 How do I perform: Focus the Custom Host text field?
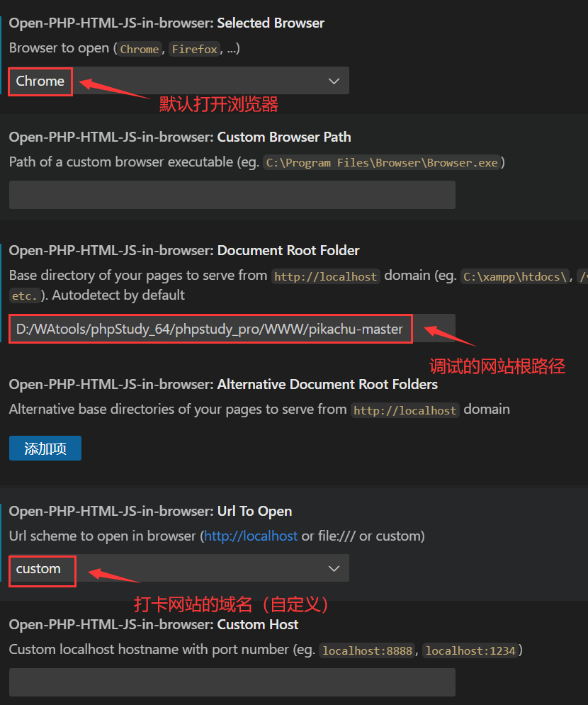coord(232,682)
